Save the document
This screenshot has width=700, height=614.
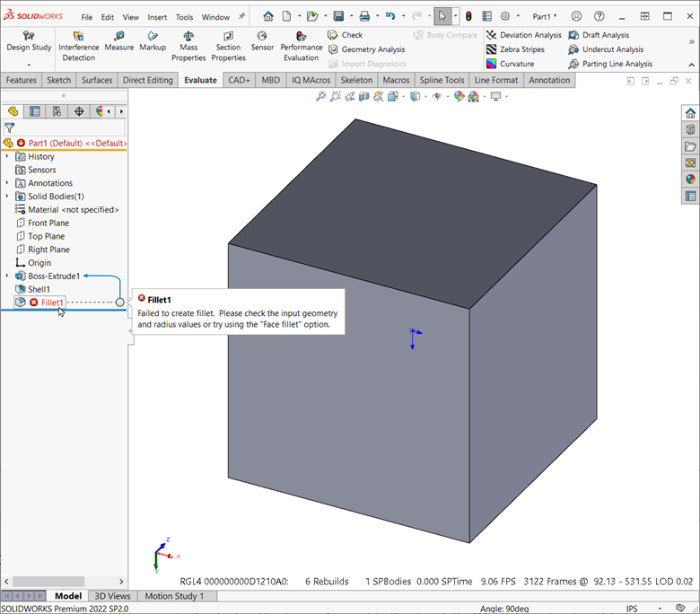(x=339, y=16)
